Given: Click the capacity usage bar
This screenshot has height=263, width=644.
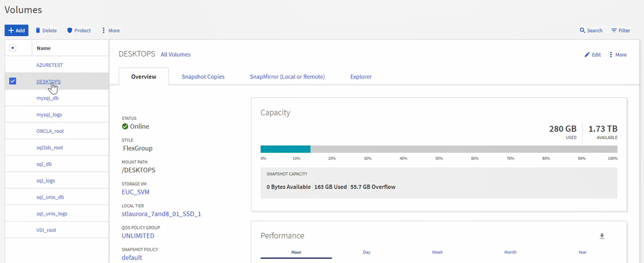Looking at the screenshot, I should pos(438,149).
